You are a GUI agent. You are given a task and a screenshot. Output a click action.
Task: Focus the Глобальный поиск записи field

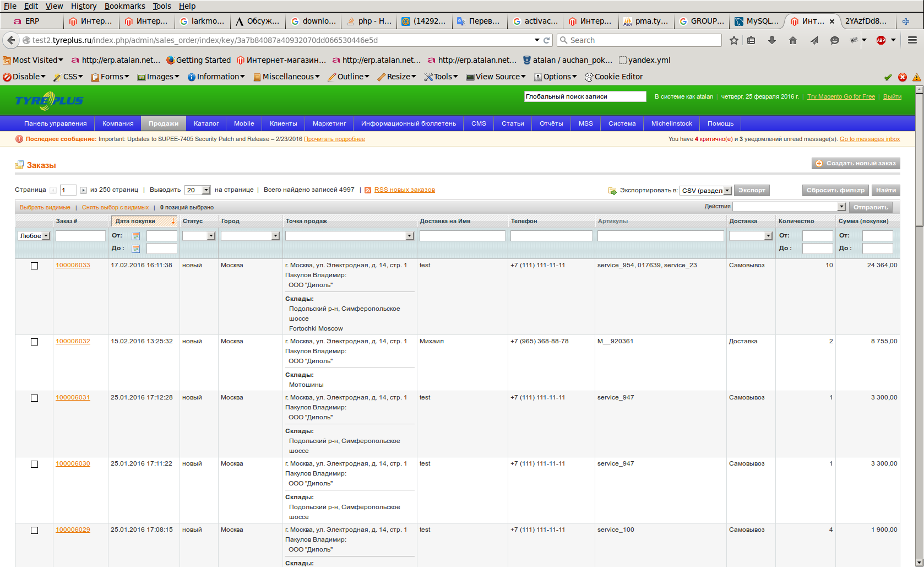click(x=585, y=97)
